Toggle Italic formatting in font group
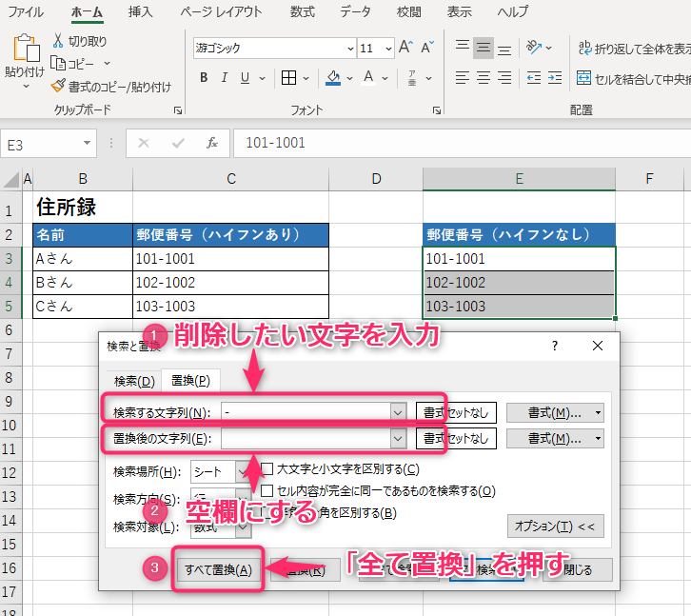The width and height of the screenshot is (691, 616). 225,78
